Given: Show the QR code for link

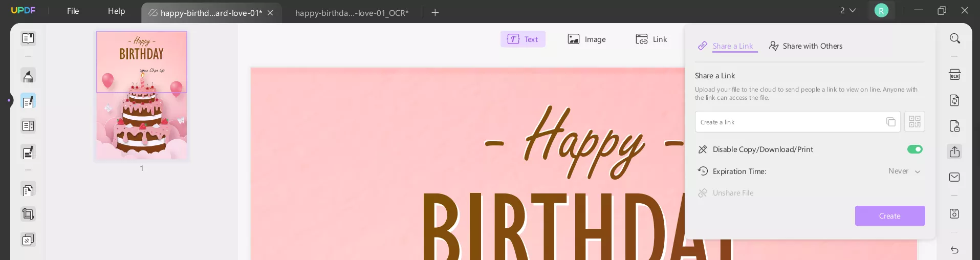Looking at the screenshot, I should tap(914, 122).
